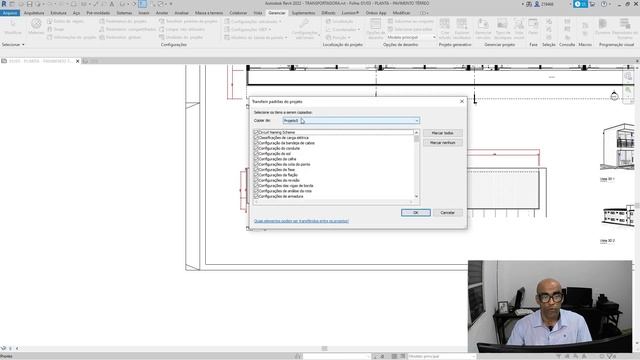
Task: Launch Dynamo from the ribbon
Action: pyautogui.click(x=602, y=27)
